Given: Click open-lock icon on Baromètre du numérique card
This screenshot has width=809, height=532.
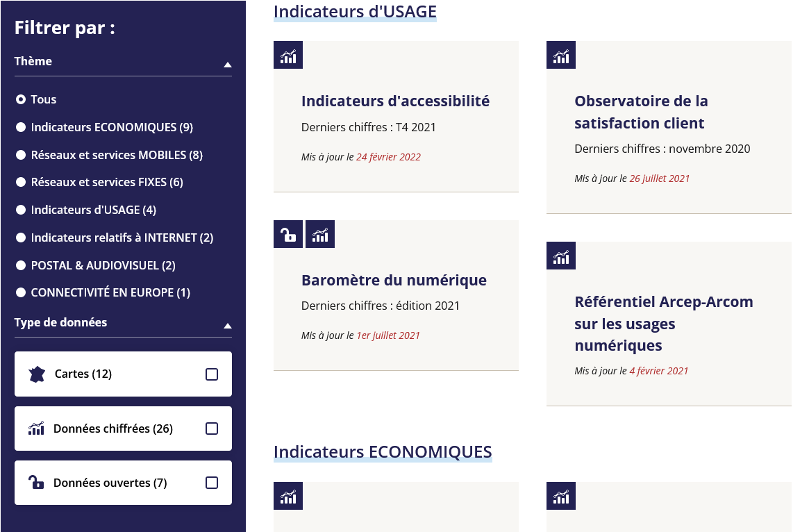Looking at the screenshot, I should (x=288, y=234).
